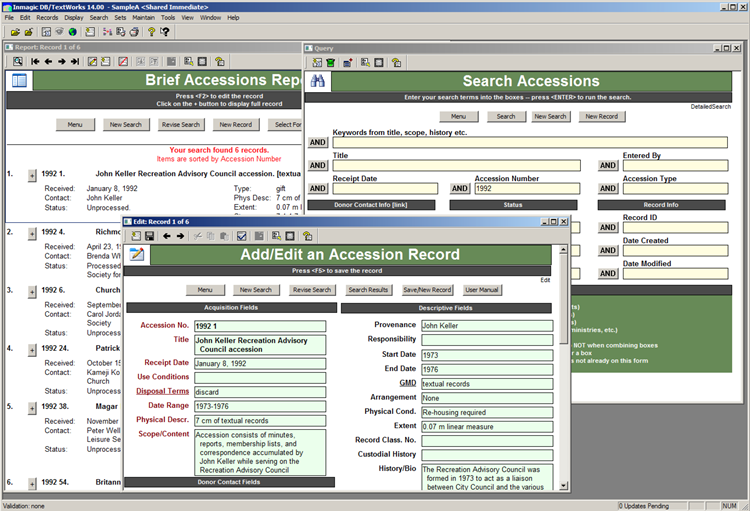Click the help icon in Edit window toolbar
The image size is (750, 511).
click(308, 236)
